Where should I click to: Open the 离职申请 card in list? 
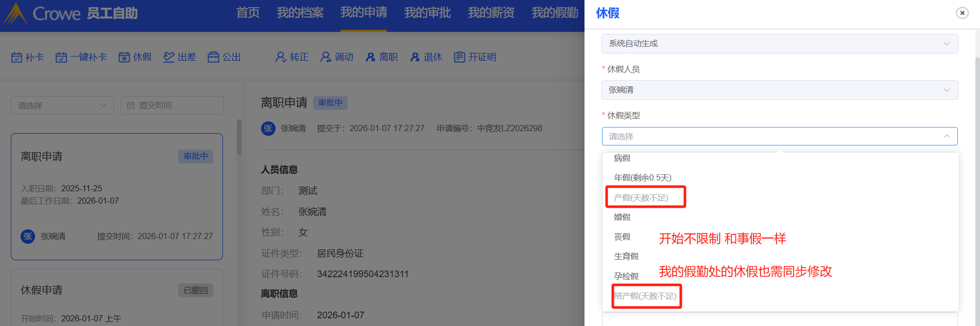pyautogui.click(x=117, y=197)
